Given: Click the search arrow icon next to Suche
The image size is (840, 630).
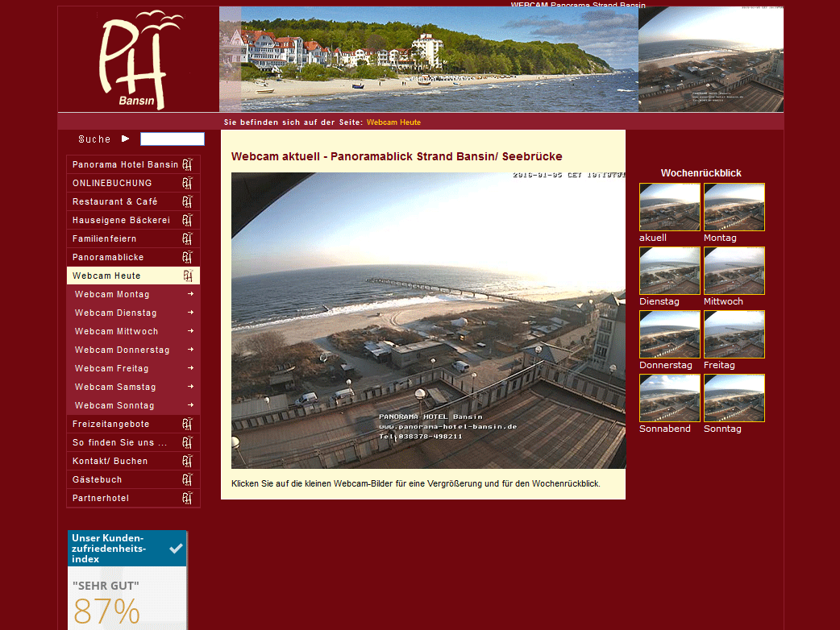Looking at the screenshot, I should (125, 139).
